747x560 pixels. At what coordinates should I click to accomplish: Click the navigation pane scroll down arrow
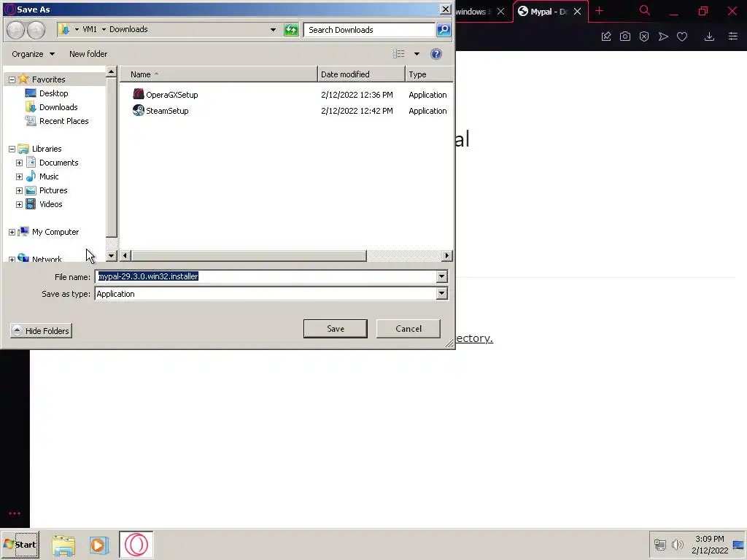(112, 256)
